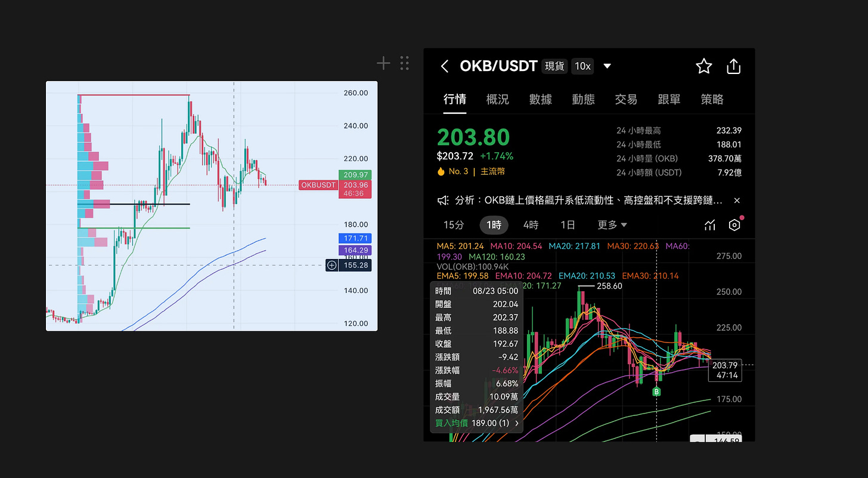Click the green 209.97 price tag
The height and width of the screenshot is (478, 868).
(x=355, y=175)
